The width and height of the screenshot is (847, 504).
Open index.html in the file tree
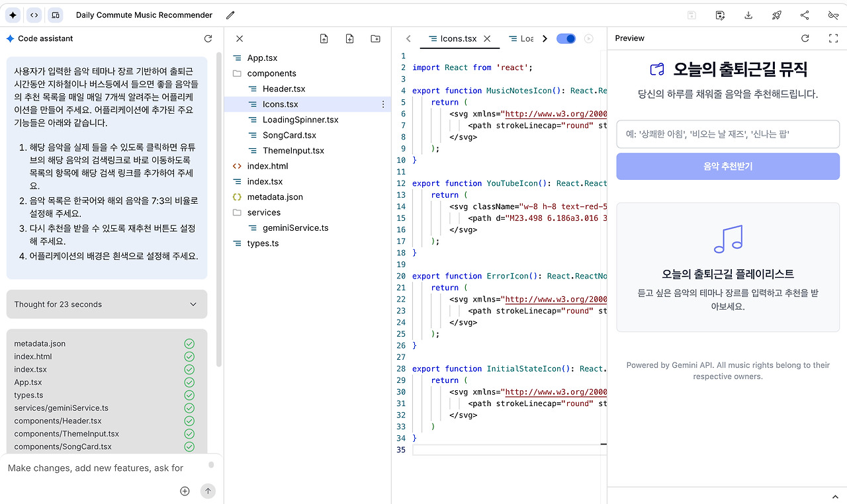[267, 166]
